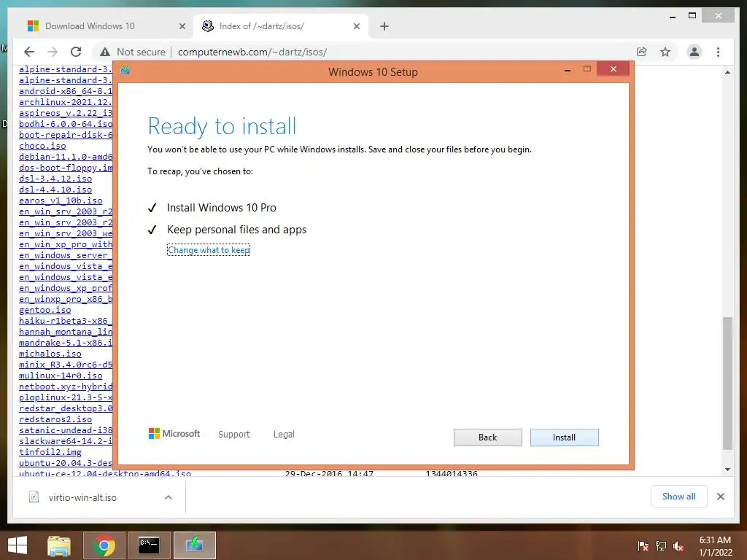Close the Download Windows 10 tab
Image resolution: width=747 pixels, height=560 pixels.
point(182,26)
